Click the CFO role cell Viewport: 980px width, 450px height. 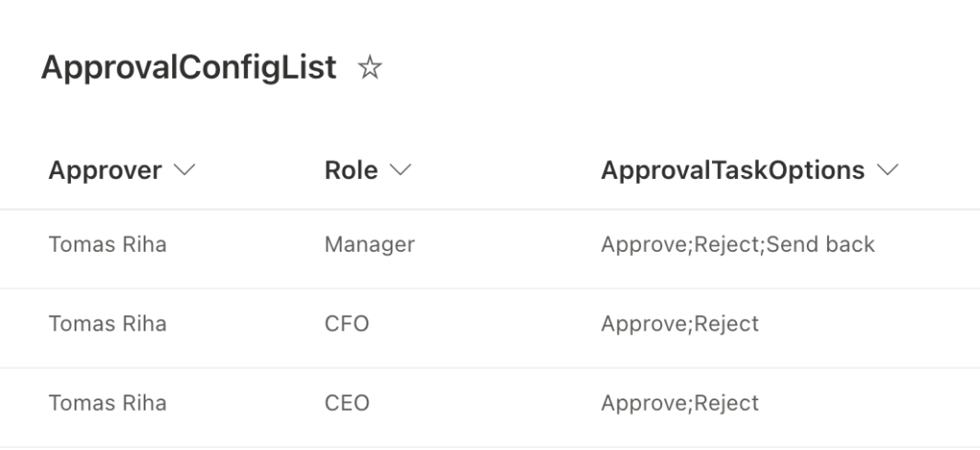(x=346, y=324)
